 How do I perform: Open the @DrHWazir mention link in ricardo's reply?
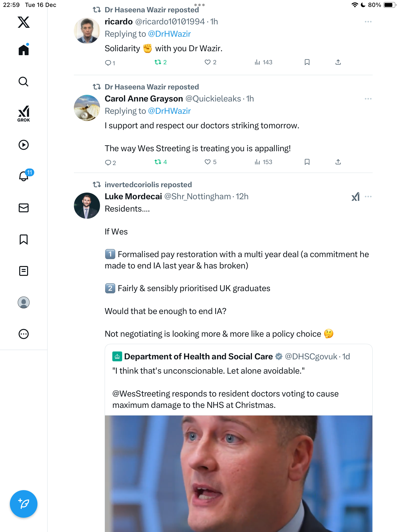pos(169,34)
